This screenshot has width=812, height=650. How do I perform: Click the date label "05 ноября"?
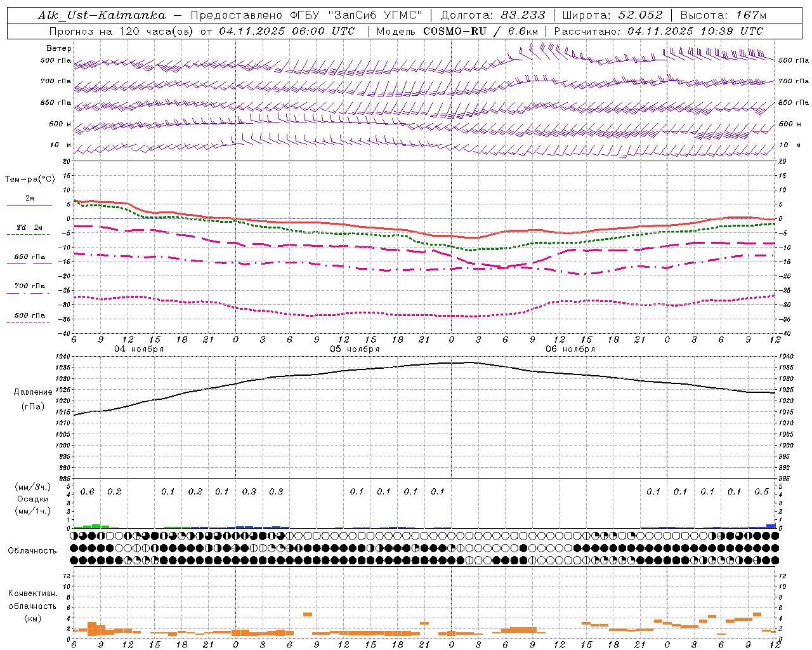355,349
